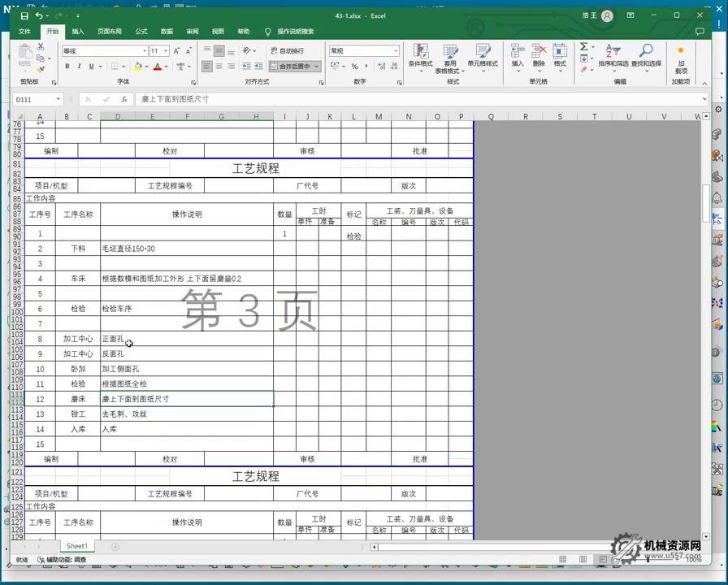
Task: Click the add new sheet plus button
Action: tap(115, 547)
